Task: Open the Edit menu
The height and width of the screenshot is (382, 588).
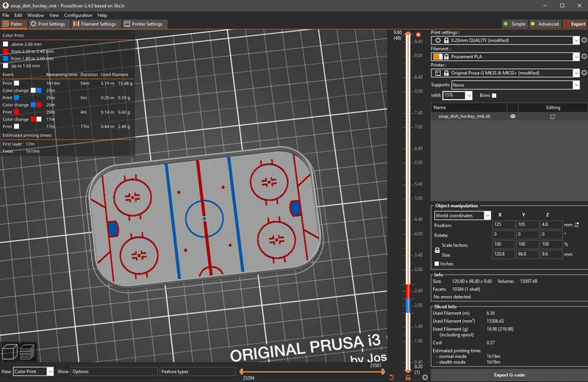Action: (x=18, y=15)
